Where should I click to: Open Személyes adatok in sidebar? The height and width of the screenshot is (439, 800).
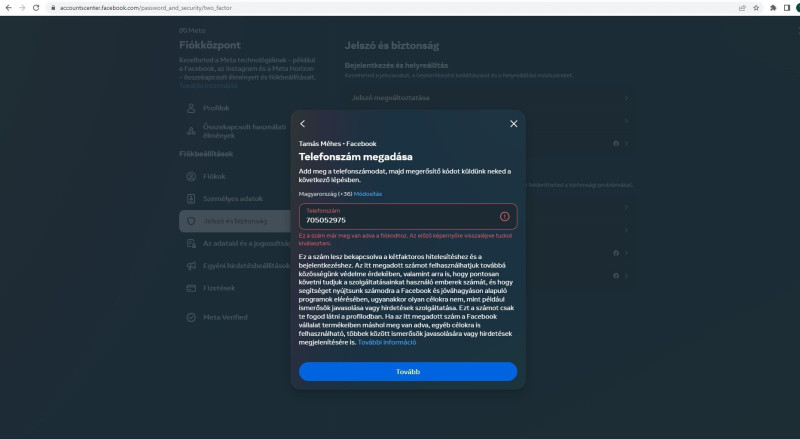235,199
